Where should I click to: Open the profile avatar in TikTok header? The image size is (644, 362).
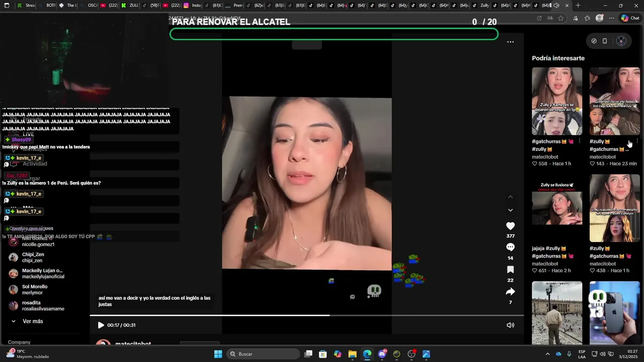(x=621, y=41)
